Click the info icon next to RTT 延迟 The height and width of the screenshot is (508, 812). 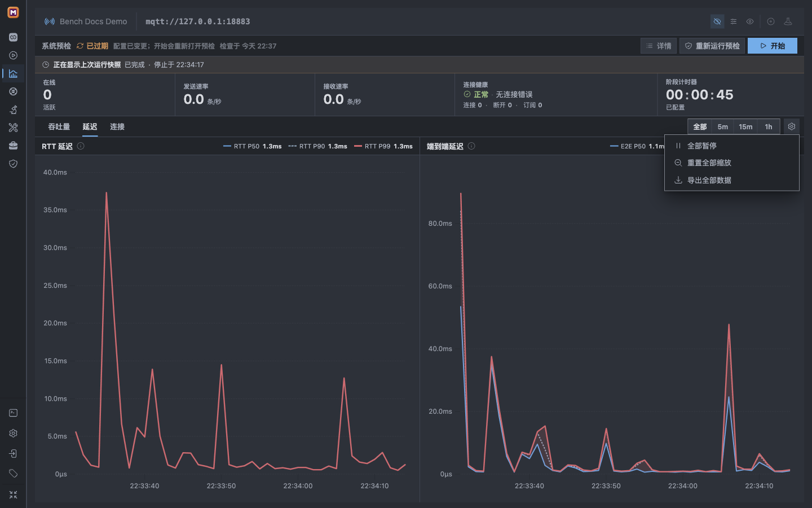pyautogui.click(x=81, y=146)
